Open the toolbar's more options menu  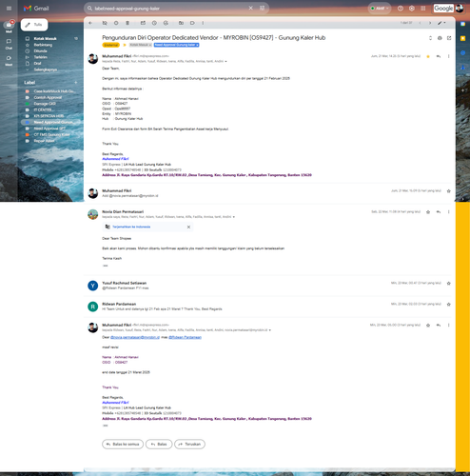coord(203,23)
